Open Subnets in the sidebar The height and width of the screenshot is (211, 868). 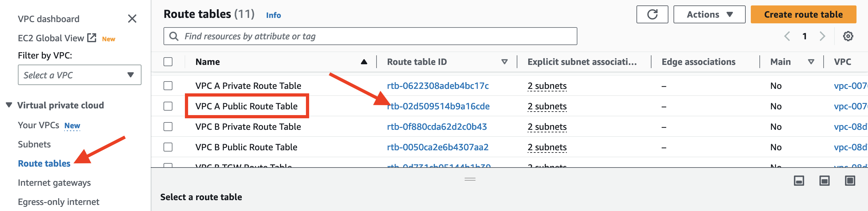(34, 144)
